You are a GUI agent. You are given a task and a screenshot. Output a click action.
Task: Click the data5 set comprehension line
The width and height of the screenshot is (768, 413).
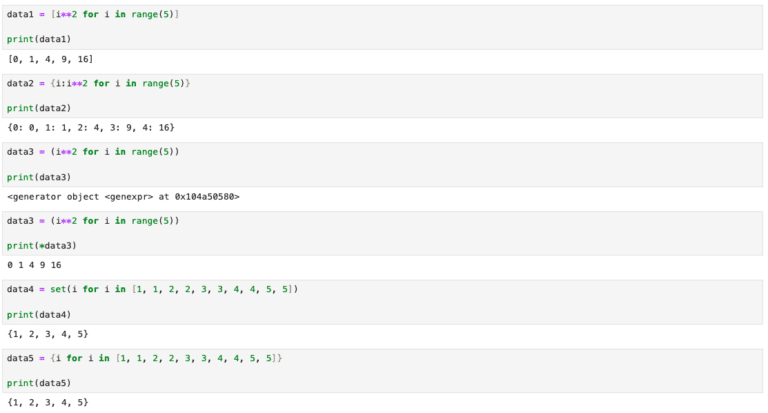click(145, 358)
